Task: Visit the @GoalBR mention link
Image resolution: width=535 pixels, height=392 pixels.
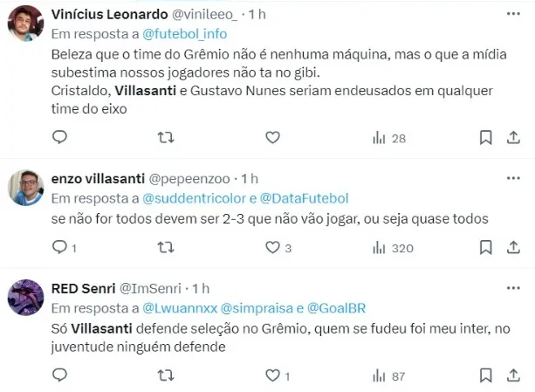Action: [335, 307]
